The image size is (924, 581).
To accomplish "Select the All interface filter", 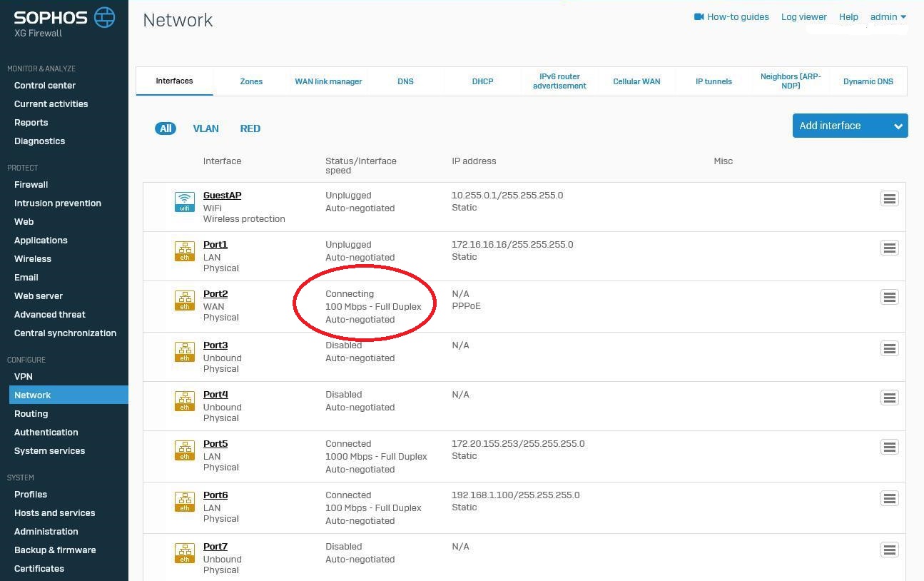I will click(x=166, y=128).
